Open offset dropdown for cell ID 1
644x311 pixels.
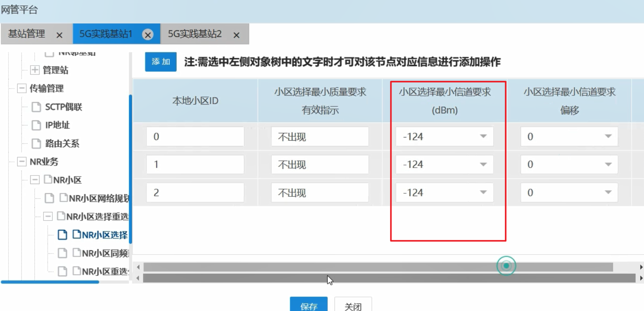click(x=608, y=165)
